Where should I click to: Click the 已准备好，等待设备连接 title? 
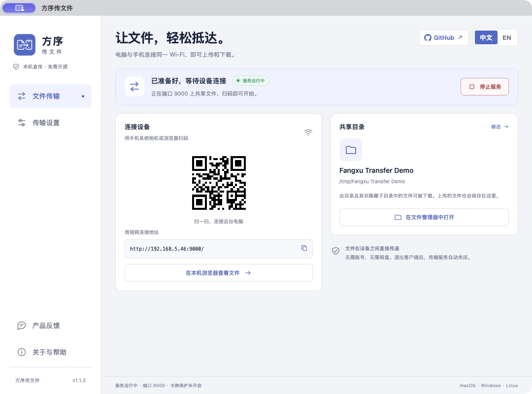189,81
